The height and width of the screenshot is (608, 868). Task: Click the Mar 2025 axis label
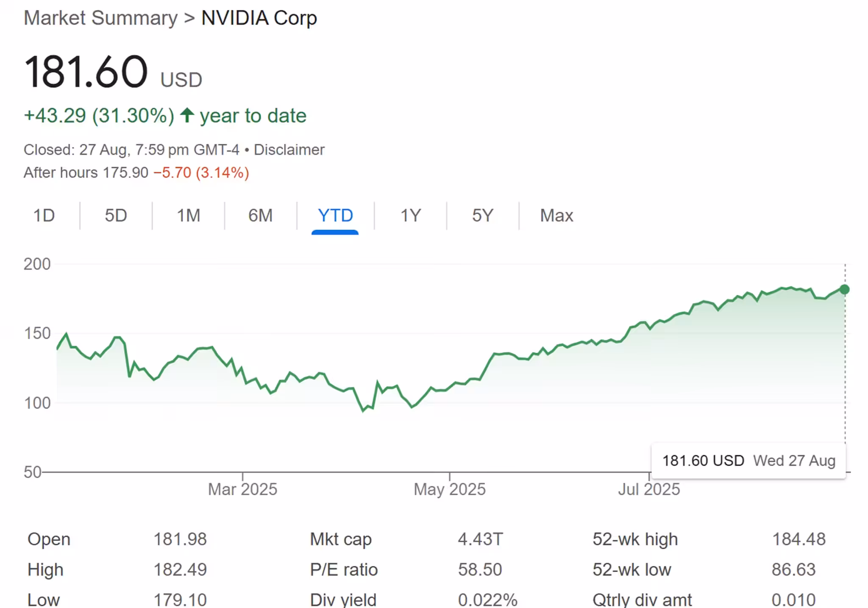coord(242,489)
